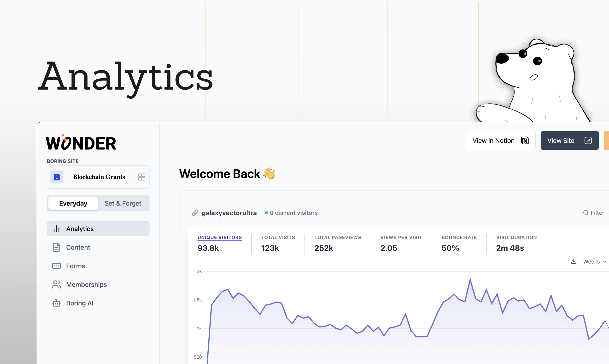The height and width of the screenshot is (364, 609).
Task: Open the Filter search option
Action: tap(593, 213)
